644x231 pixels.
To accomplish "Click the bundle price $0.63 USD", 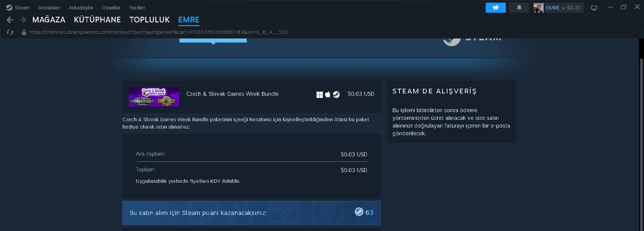I will [x=361, y=94].
